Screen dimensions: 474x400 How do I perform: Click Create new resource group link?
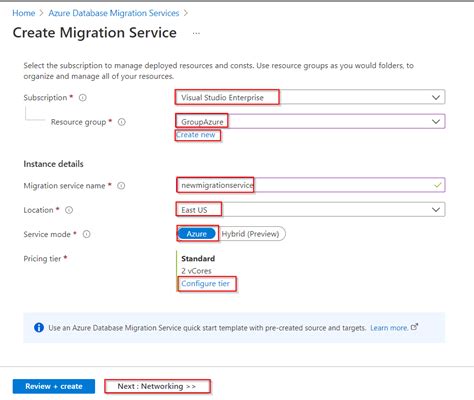(196, 135)
